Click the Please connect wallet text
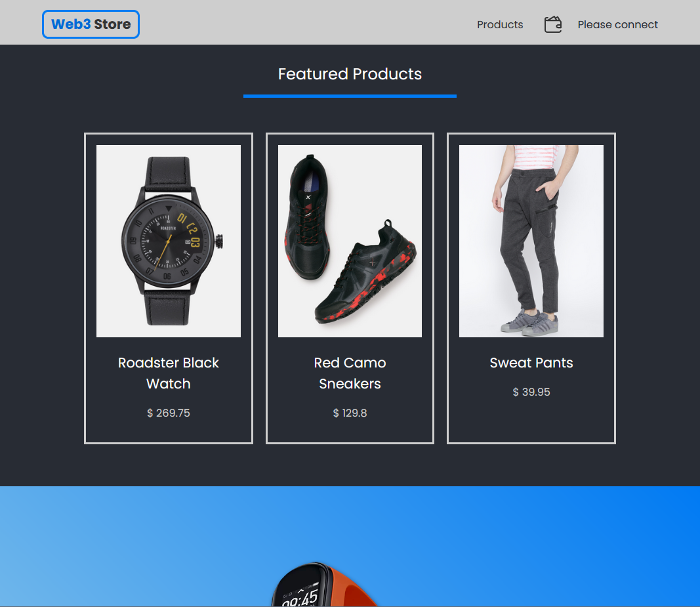 [x=617, y=24]
